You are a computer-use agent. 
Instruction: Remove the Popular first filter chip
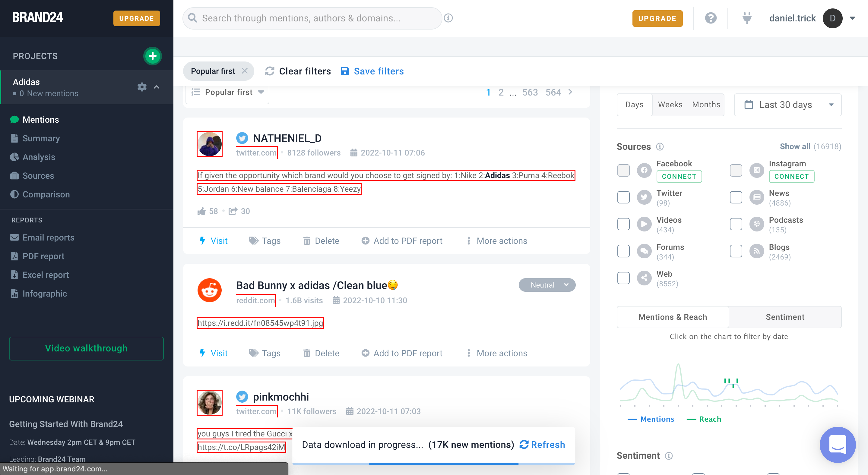point(245,71)
